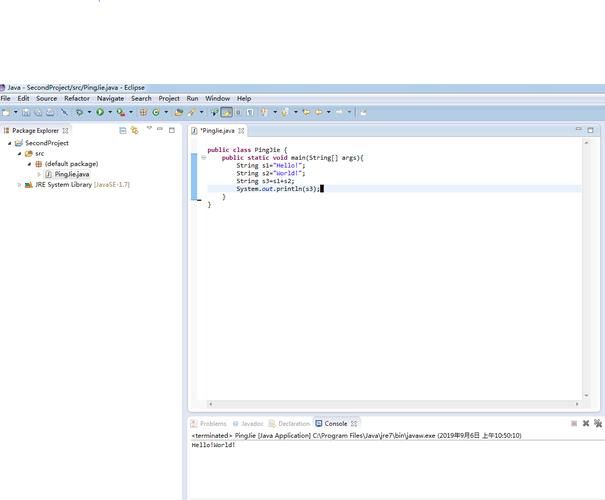Collapse the main method fold marker
605x500 pixels.
coord(203,157)
